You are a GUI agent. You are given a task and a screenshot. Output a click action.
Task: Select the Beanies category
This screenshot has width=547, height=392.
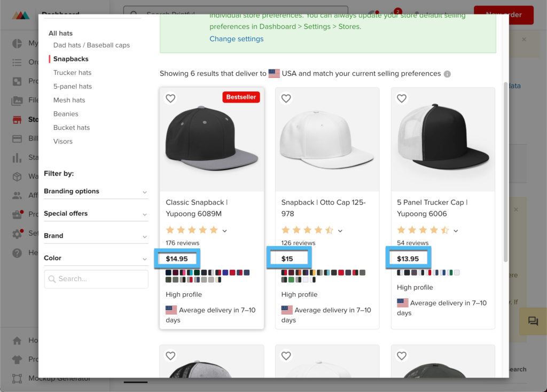pyautogui.click(x=66, y=114)
